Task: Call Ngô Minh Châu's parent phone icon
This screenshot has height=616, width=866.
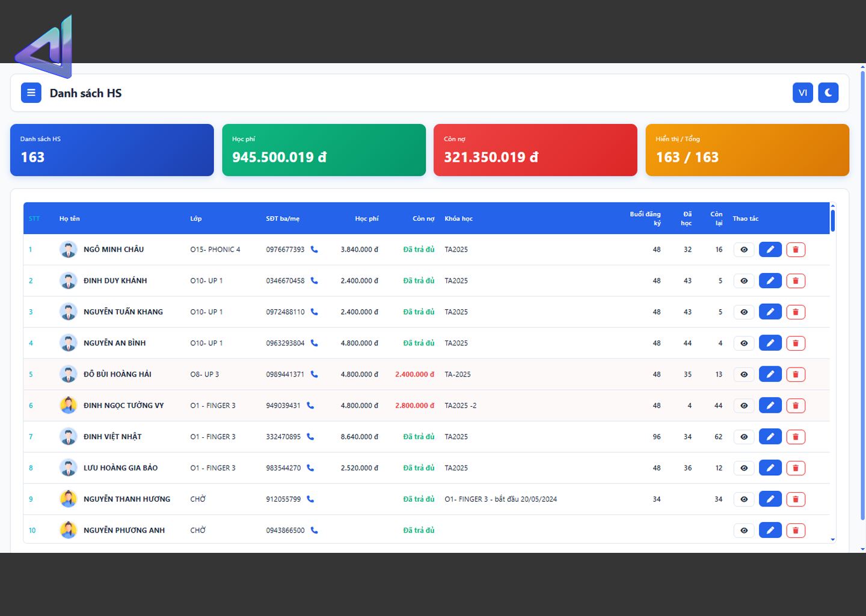Action: tap(314, 250)
